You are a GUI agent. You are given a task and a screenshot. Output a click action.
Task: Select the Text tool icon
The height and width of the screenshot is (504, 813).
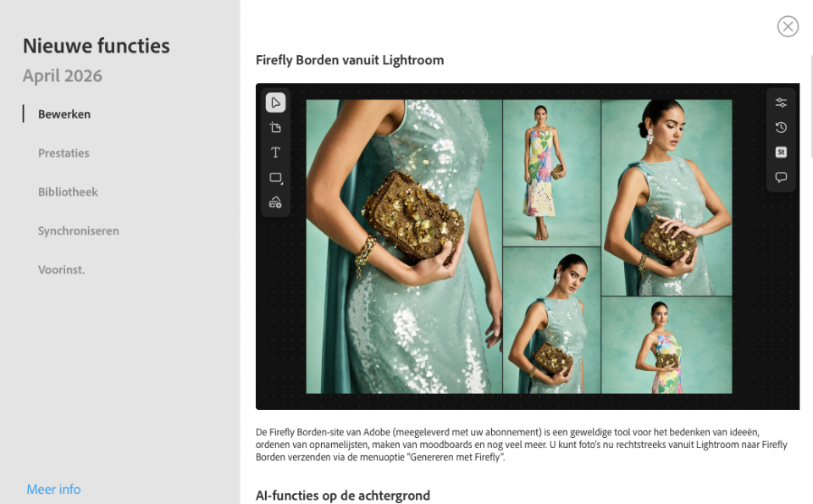275,152
